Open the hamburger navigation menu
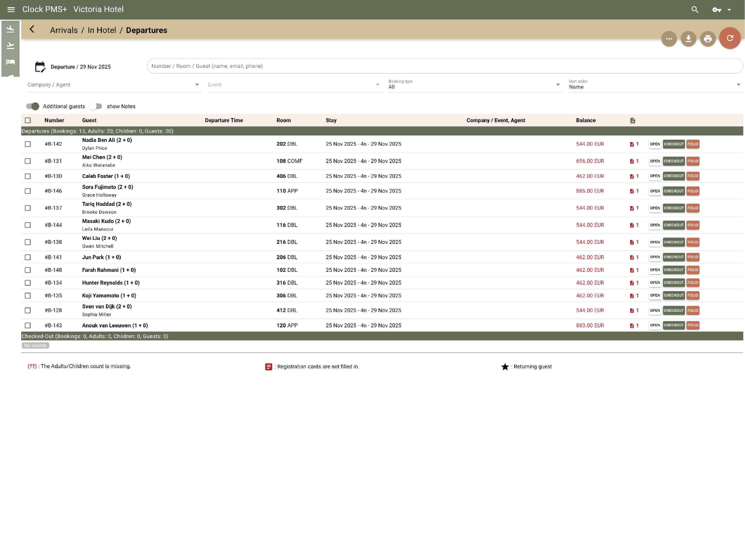This screenshot has width=745, height=560. (x=11, y=9)
